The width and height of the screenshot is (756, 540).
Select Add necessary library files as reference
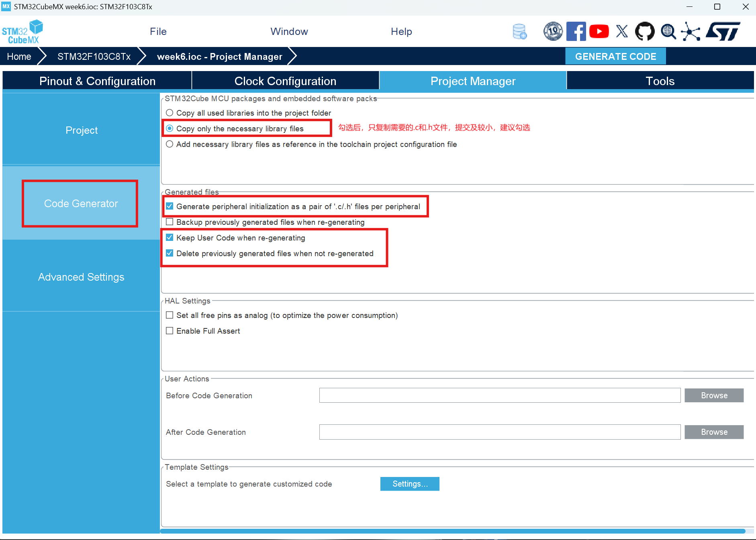pos(170,144)
